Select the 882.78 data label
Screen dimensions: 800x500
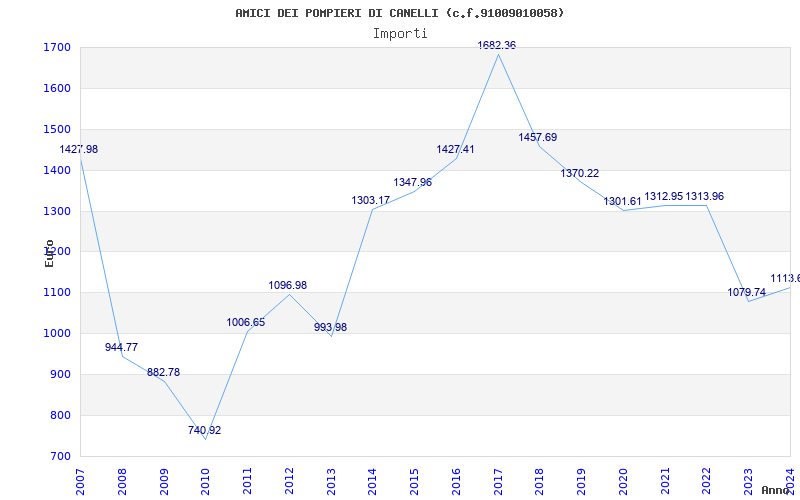coord(163,372)
